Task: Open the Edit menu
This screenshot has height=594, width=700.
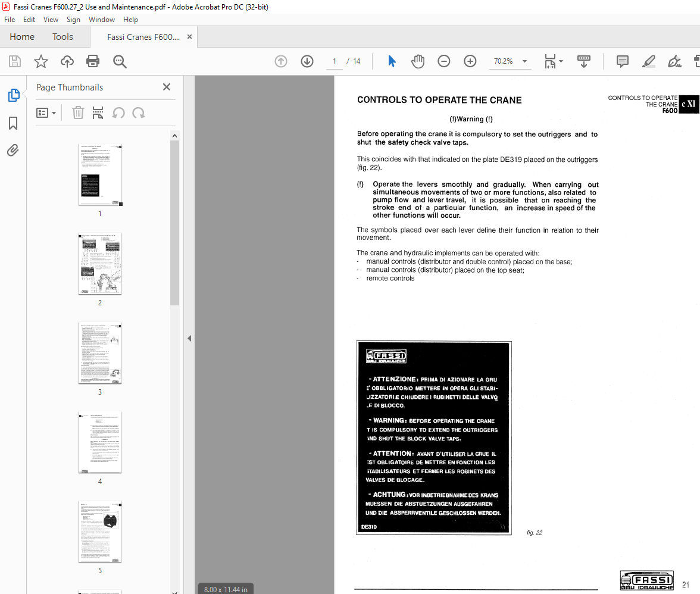Action: click(29, 19)
